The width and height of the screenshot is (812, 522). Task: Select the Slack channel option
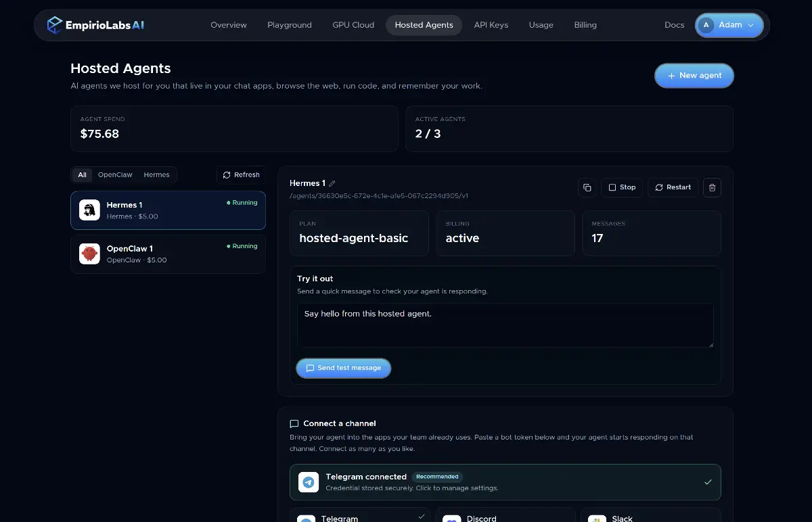click(x=651, y=515)
